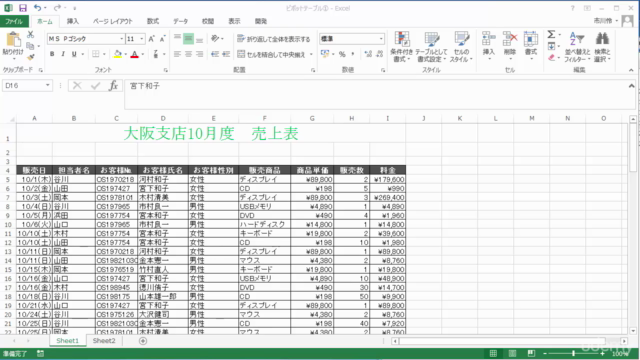Image resolution: width=640 pixels, height=360 pixels.
Task: Click the zoom slider handle
Action: pos(573,353)
